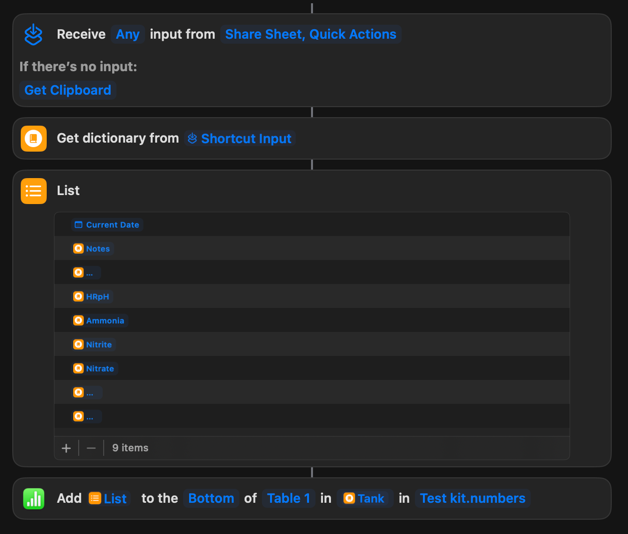Click the icon inside Tank token

click(x=349, y=498)
